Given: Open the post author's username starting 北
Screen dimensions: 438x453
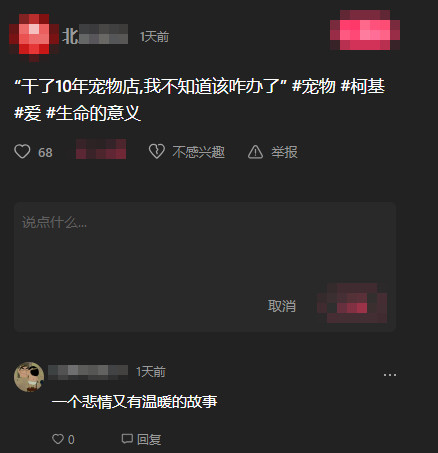Looking at the screenshot, I should click(95, 36).
